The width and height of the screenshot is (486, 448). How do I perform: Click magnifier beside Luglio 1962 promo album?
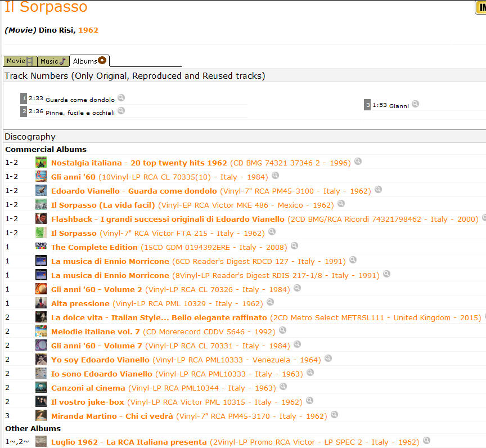click(x=426, y=441)
